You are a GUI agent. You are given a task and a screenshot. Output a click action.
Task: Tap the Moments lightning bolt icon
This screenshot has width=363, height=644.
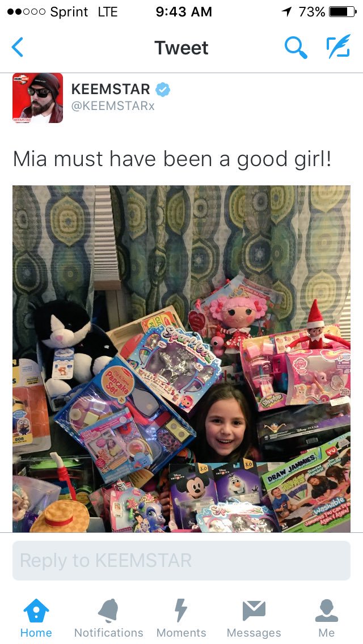coord(181,611)
